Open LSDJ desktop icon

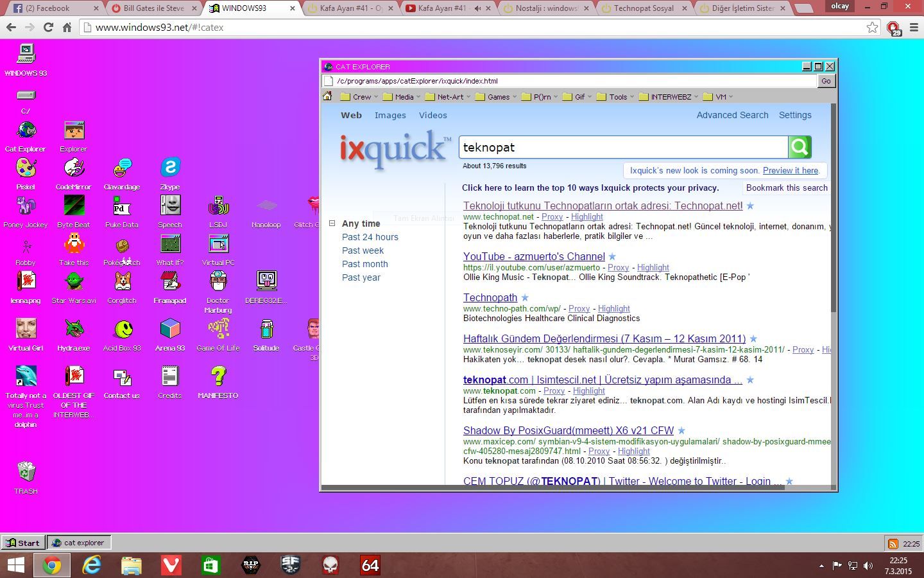tap(218, 212)
